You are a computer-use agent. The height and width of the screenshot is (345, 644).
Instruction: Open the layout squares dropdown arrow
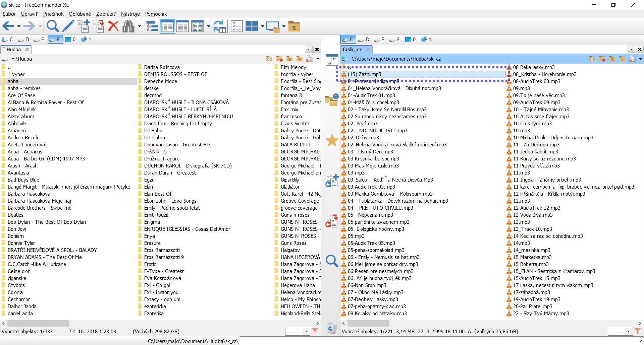(263, 26)
